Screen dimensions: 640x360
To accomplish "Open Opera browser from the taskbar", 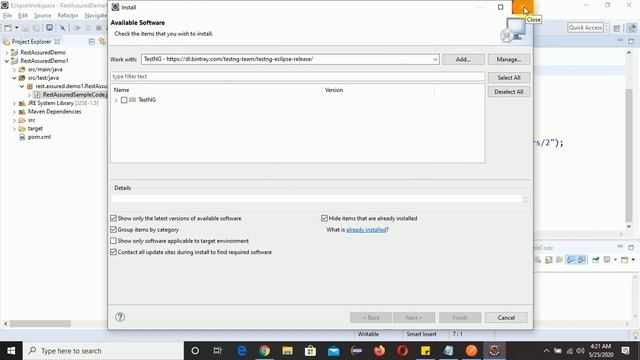I will (x=402, y=351).
